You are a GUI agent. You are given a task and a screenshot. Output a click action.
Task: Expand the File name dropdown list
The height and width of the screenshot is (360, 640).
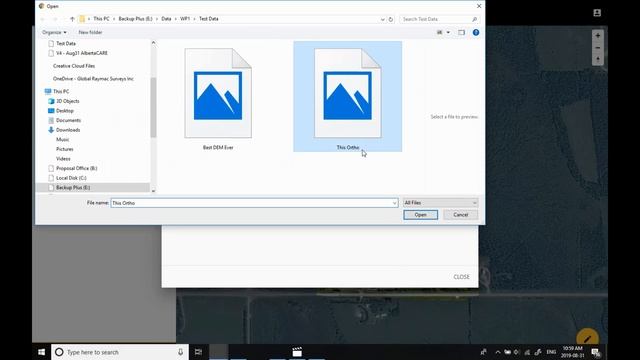[394, 203]
